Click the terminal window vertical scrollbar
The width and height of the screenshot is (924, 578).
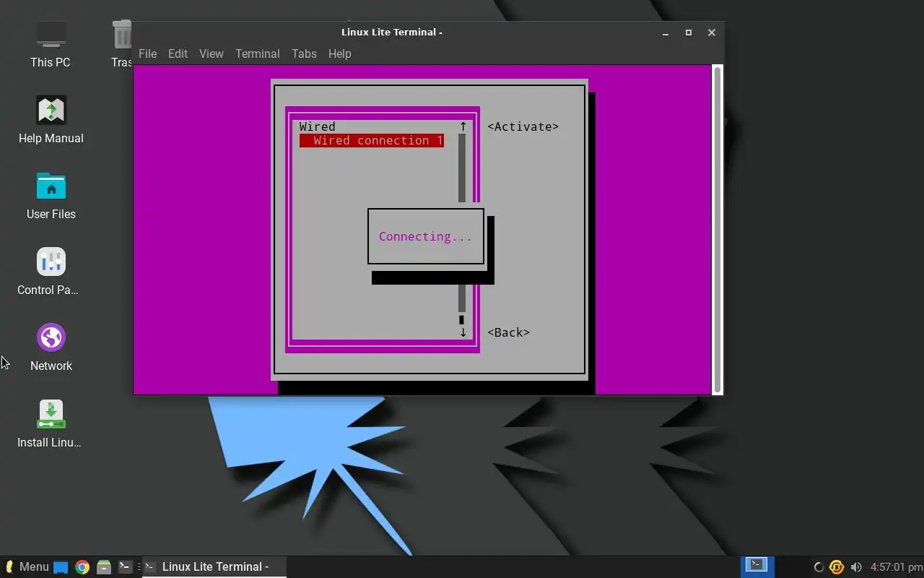(718, 229)
